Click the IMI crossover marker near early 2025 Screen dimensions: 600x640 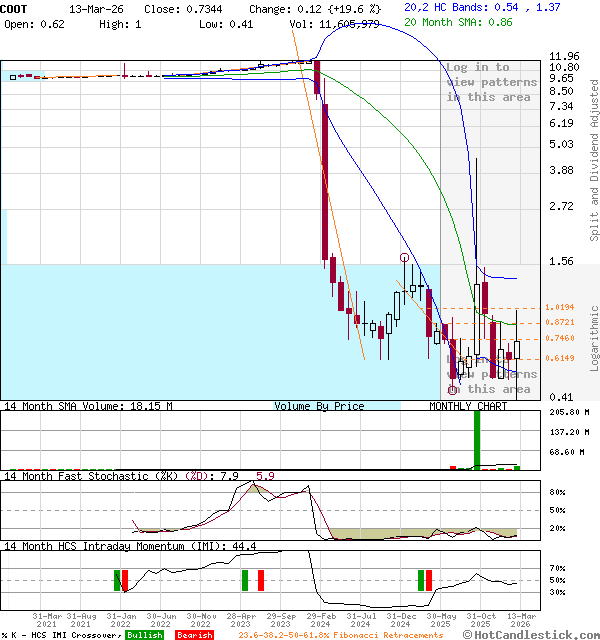[x=425, y=580]
